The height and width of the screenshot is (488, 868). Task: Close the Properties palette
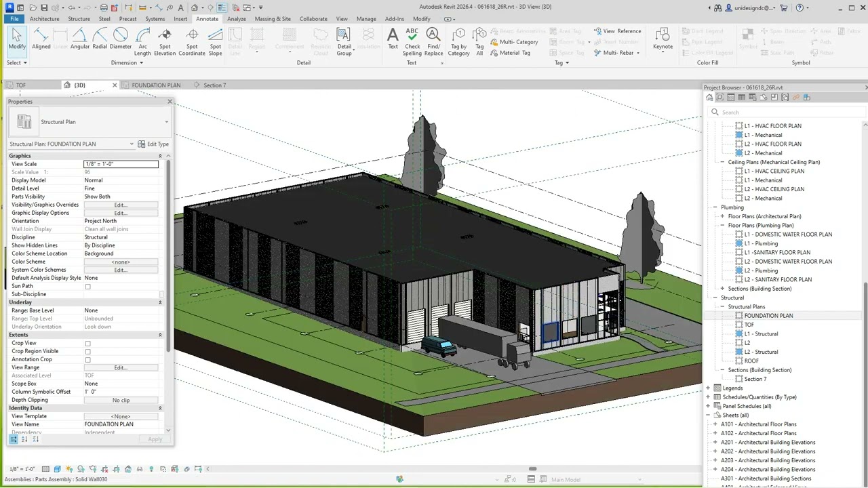click(170, 102)
